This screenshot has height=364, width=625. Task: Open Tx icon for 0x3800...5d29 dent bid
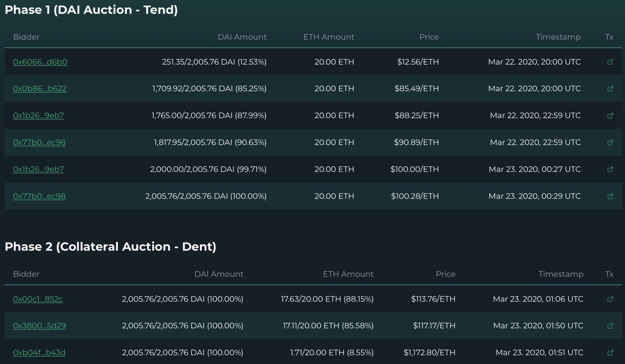(610, 326)
